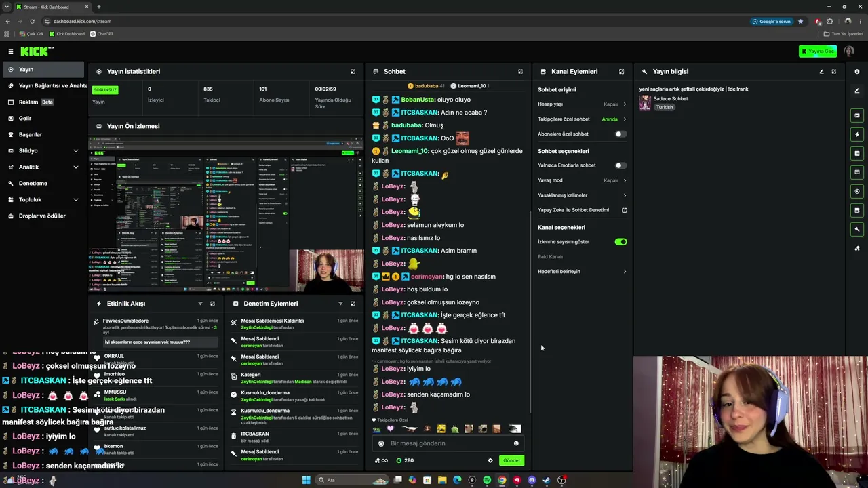Go to Reklam Beta section

tap(44, 102)
